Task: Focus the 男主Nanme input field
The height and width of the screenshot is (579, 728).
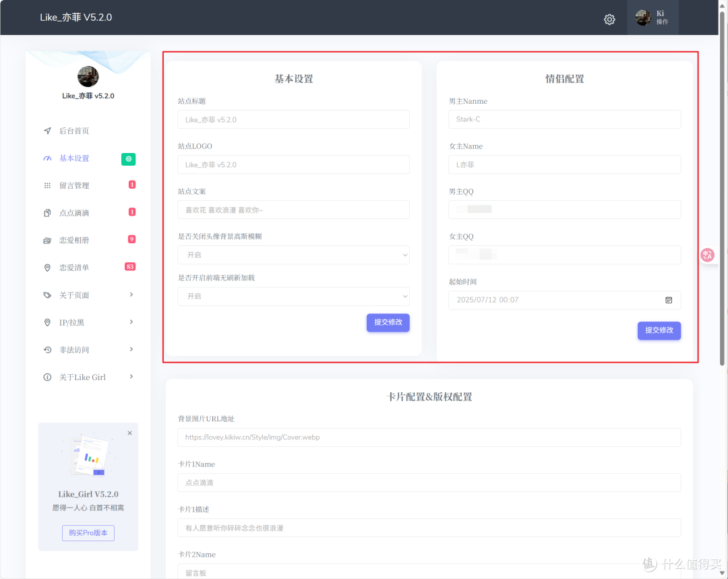Action: pos(565,119)
